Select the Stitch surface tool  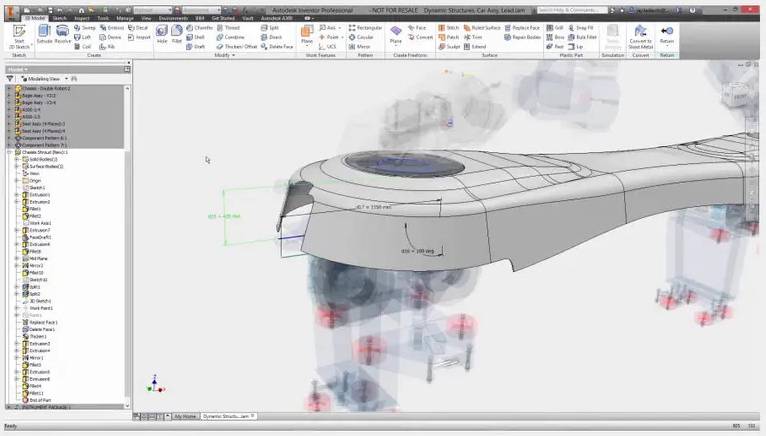(x=450, y=28)
